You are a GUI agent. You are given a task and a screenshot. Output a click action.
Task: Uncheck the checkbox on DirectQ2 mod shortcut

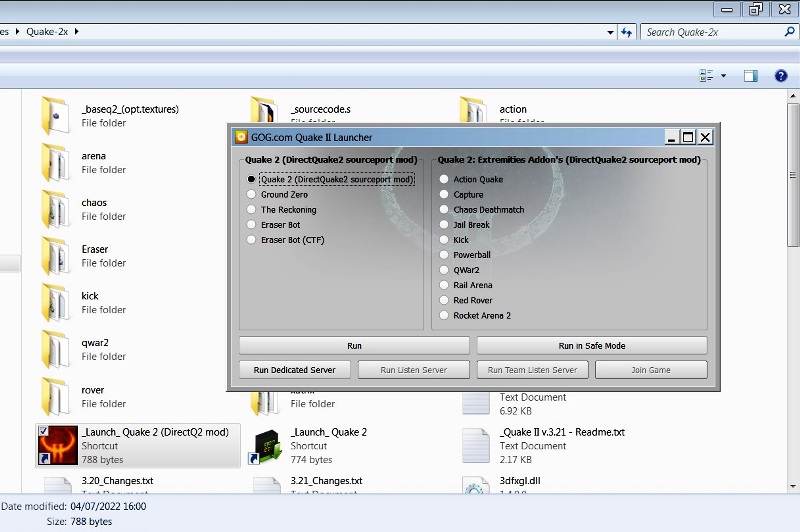coord(43,431)
